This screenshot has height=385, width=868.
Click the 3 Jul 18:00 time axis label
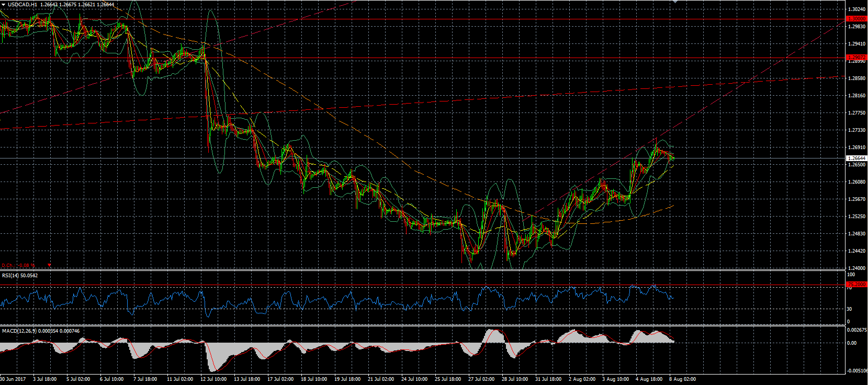(45, 379)
